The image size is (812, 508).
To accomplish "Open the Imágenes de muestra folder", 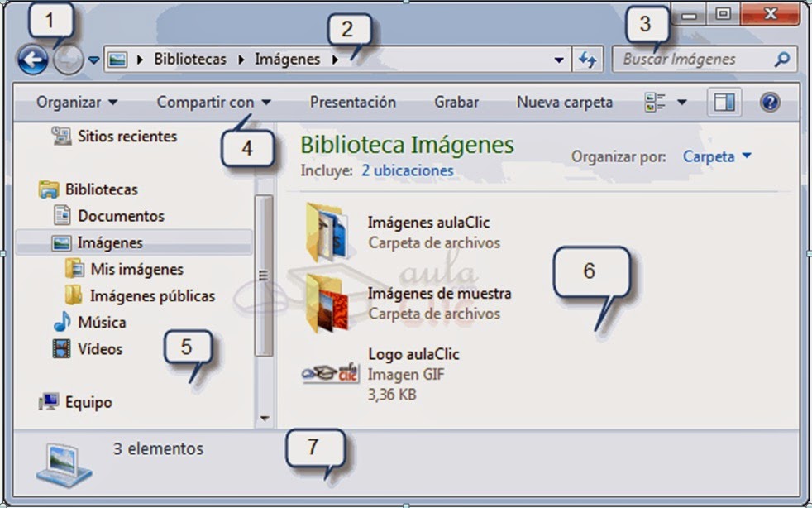I will coord(441,293).
